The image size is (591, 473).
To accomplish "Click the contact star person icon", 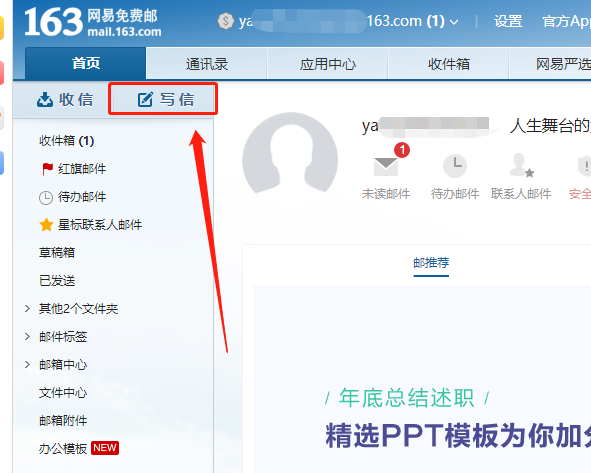I will pyautogui.click(x=522, y=165).
